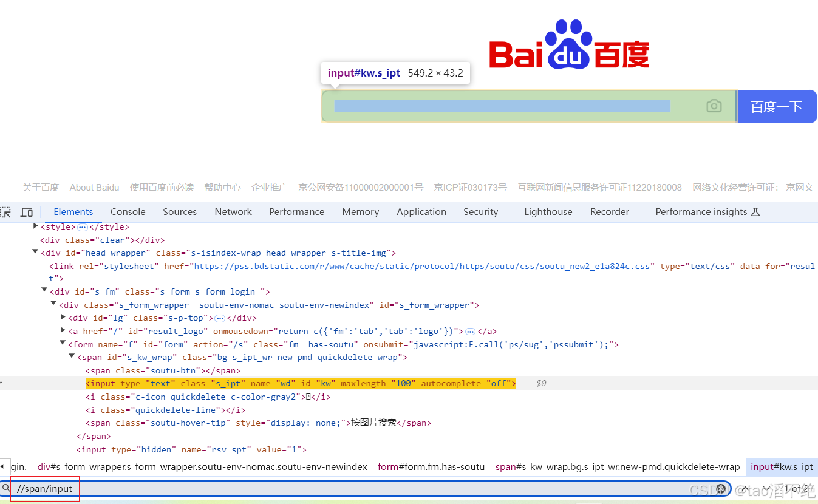Open the About Baidu footer link
Image resolution: width=818 pixels, height=504 pixels.
point(95,188)
